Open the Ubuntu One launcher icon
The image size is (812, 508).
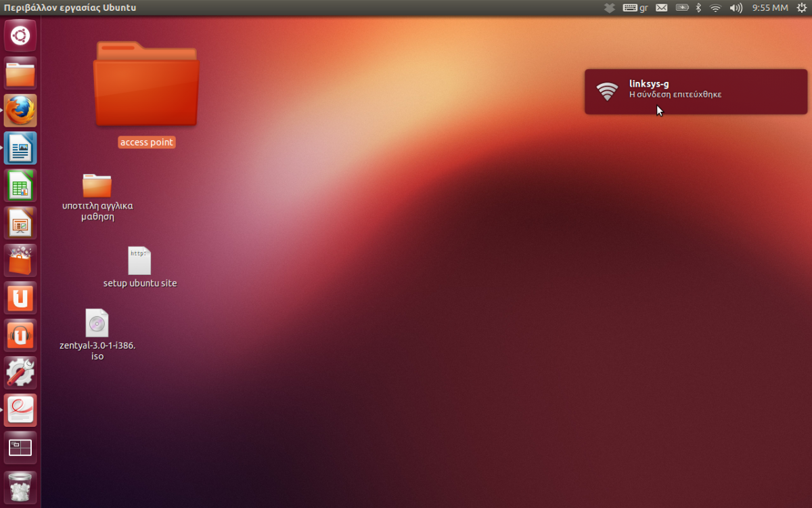pyautogui.click(x=20, y=297)
